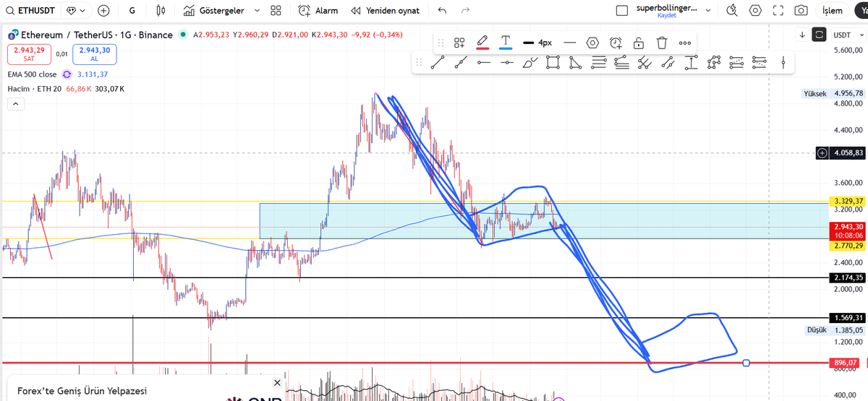Select the Horizontal Line tool
Image resolution: width=868 pixels, height=401 pixels.
click(x=507, y=63)
